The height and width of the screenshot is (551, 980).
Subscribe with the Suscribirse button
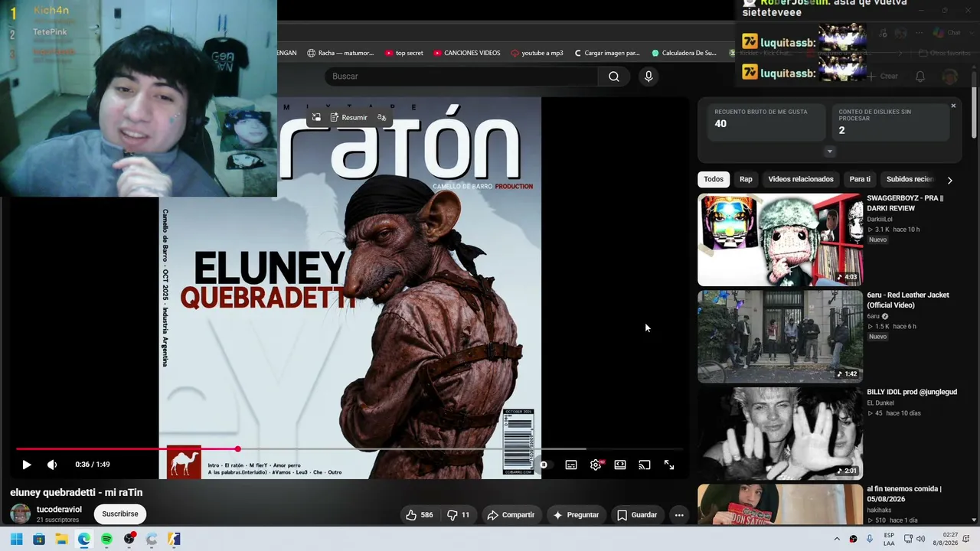click(x=120, y=514)
